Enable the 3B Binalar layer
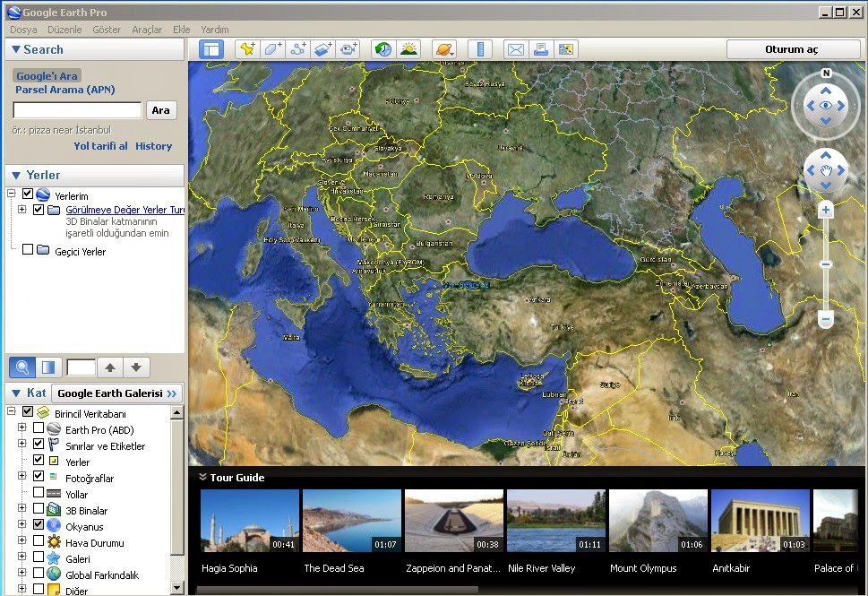Image resolution: width=868 pixels, height=596 pixels. click(39, 508)
